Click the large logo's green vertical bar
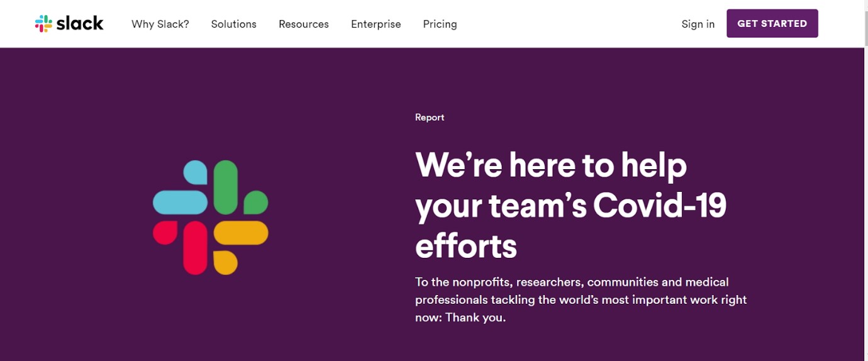The image size is (868, 361). pyautogui.click(x=226, y=187)
